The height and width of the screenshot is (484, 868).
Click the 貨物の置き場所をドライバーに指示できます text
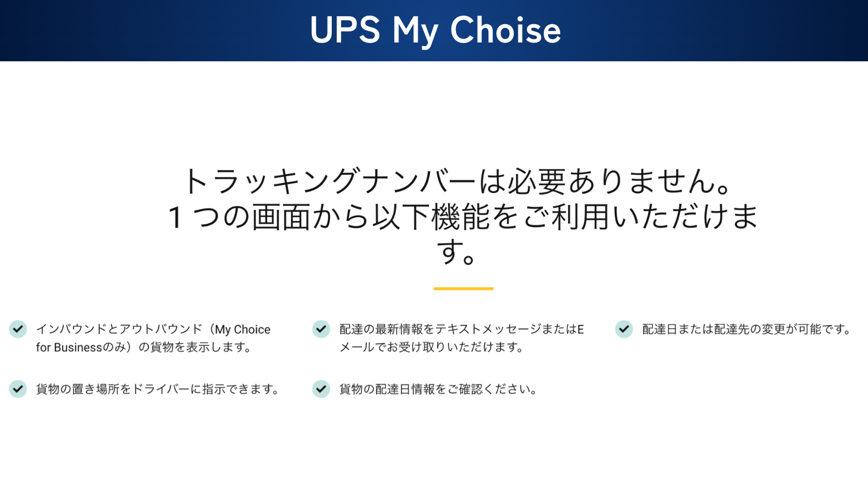click(158, 389)
